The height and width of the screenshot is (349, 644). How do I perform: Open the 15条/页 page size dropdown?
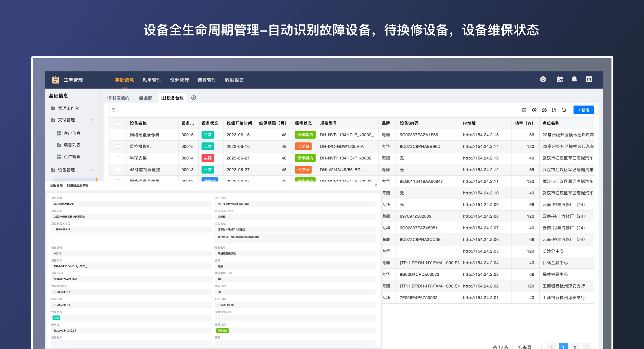[527, 346]
